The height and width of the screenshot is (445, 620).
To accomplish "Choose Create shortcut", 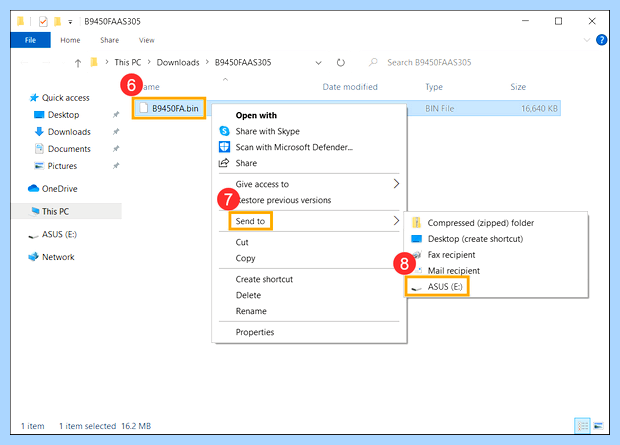I will point(264,279).
